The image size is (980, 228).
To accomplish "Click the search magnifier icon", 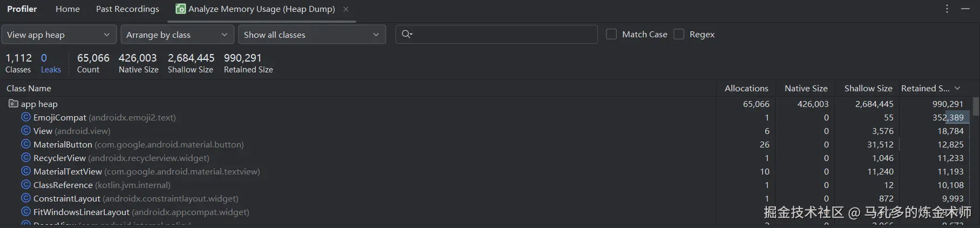I will tap(407, 35).
